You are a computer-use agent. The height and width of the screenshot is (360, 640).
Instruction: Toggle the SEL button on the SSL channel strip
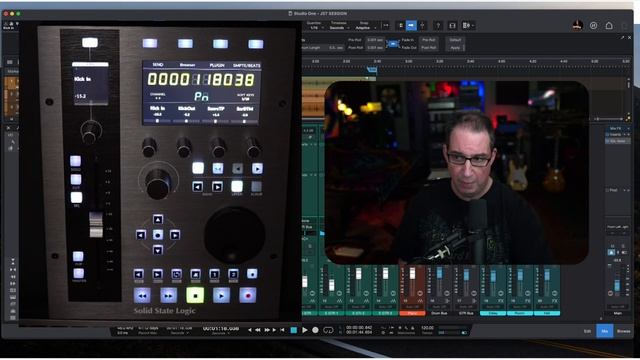click(x=76, y=198)
